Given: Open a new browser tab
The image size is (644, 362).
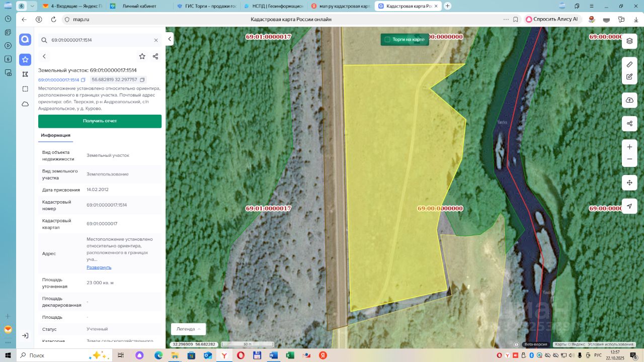Looking at the screenshot, I should 447,6.
